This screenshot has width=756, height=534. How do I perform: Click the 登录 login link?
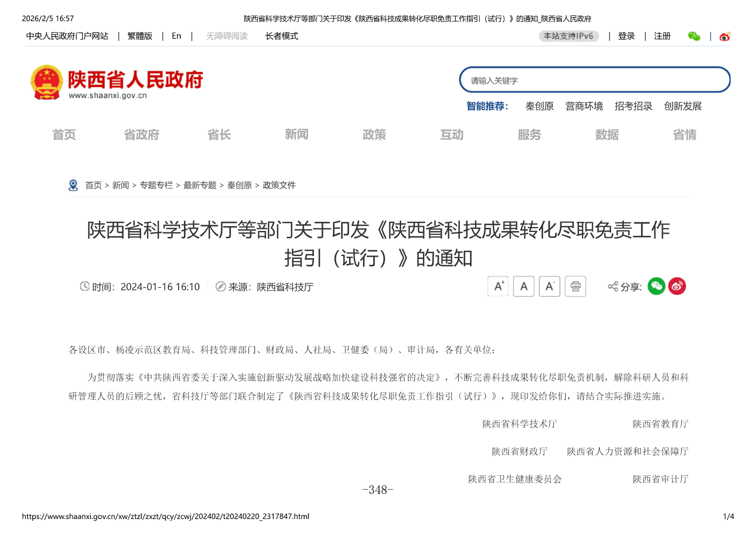(626, 36)
